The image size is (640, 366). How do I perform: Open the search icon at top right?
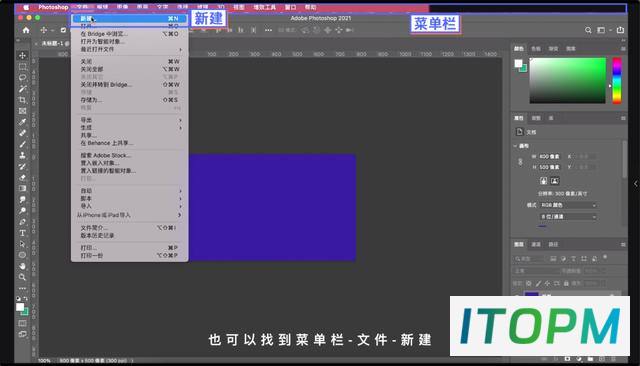coord(588,30)
